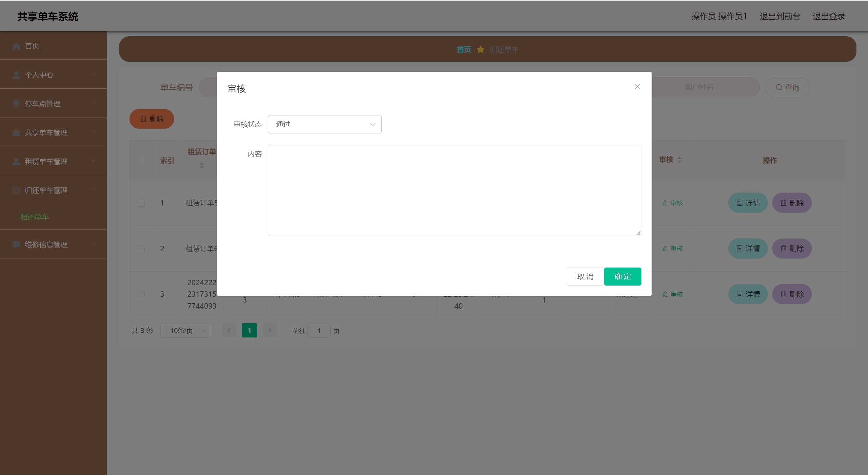The height and width of the screenshot is (475, 868).
Task: Click the 取消 cancel button
Action: coord(585,276)
